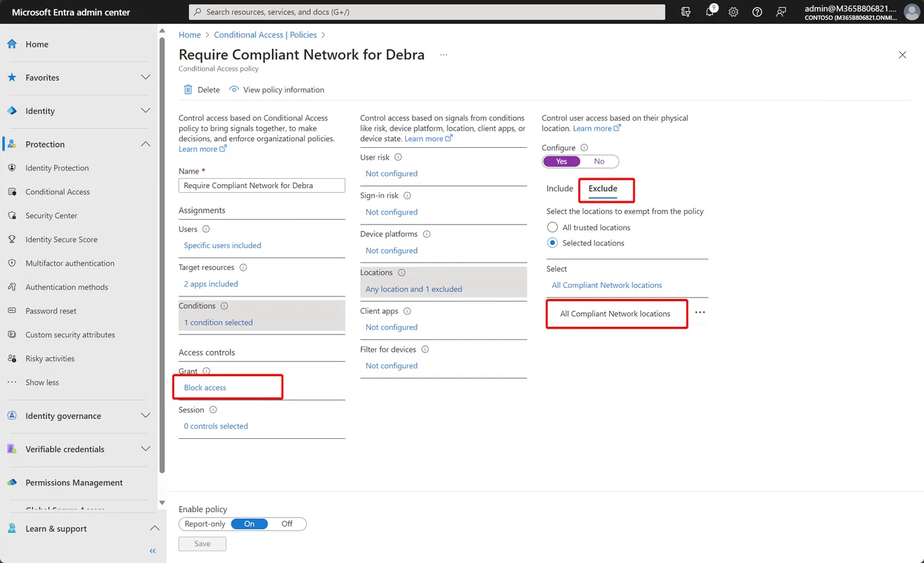Set Configure toggle to Yes
This screenshot has width=924, height=563.
[562, 162]
